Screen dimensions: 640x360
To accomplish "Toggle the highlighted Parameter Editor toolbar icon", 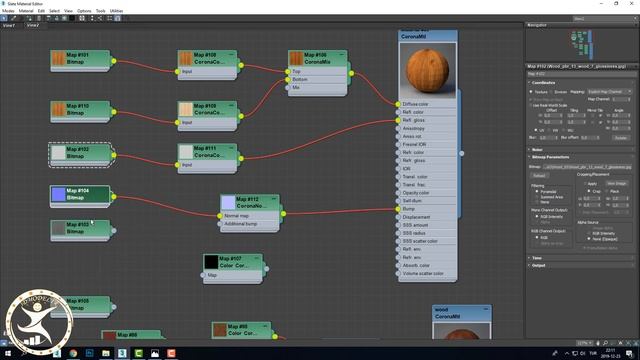I will pyautogui.click(x=118, y=18).
